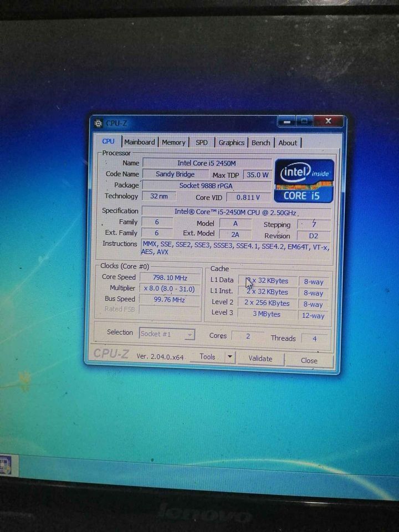Click the Revision value 'D2'

point(314,236)
